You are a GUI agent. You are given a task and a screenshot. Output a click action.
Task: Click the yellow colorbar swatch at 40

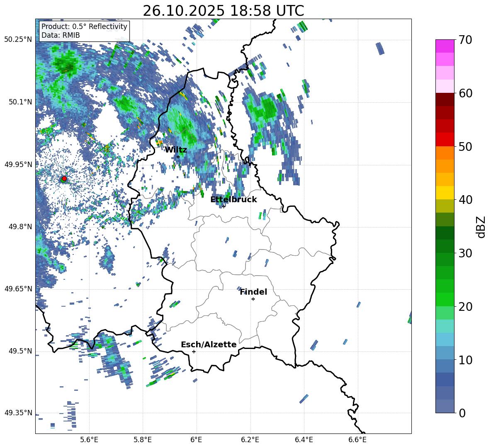coord(445,193)
